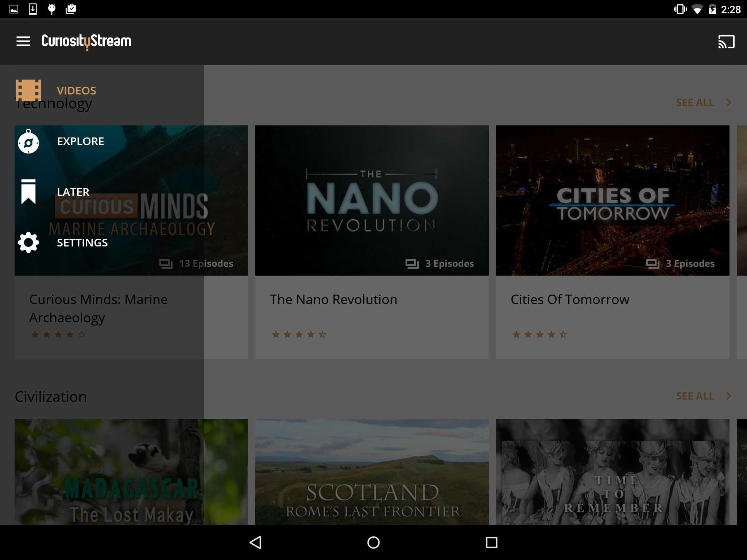The width and height of the screenshot is (747, 560).
Task: Select the VIDEOS menu item
Action: [77, 90]
